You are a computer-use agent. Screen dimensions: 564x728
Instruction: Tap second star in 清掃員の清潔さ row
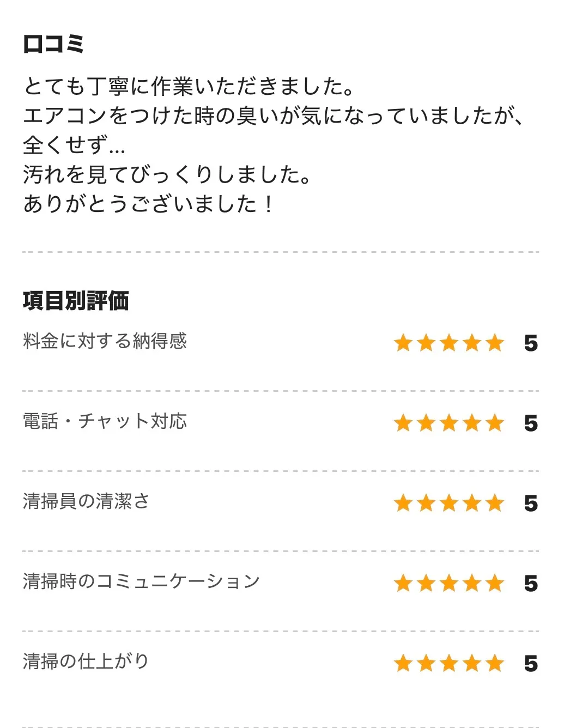(426, 503)
